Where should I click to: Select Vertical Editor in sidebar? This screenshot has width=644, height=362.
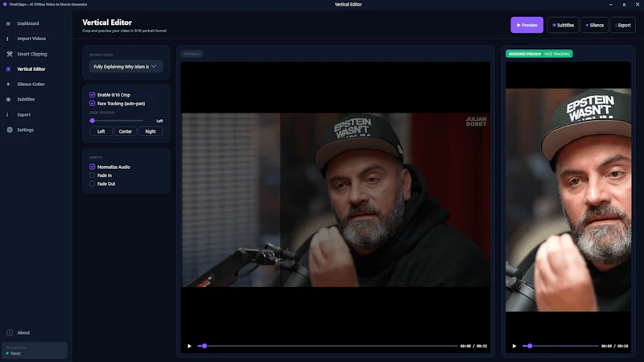31,69
